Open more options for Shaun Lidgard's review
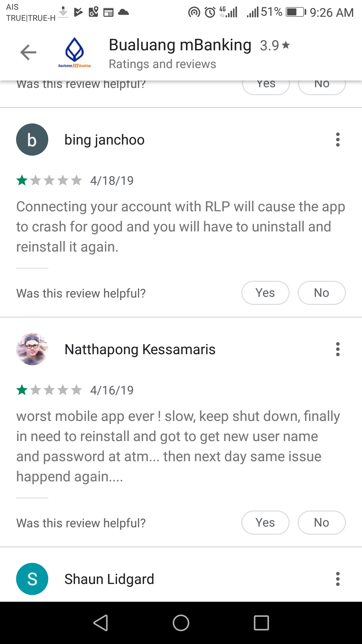This screenshot has height=644, width=362. coord(338,579)
